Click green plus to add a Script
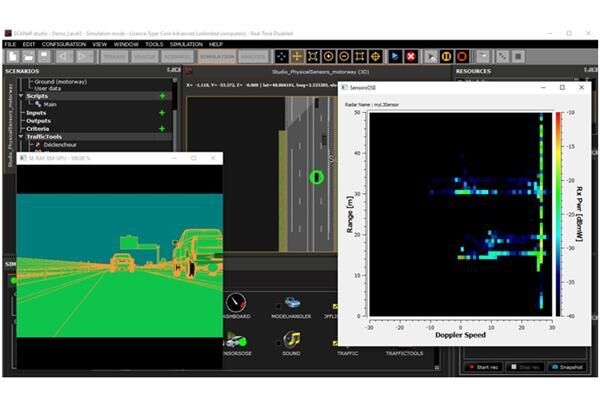The image size is (600, 400). pyautogui.click(x=161, y=96)
